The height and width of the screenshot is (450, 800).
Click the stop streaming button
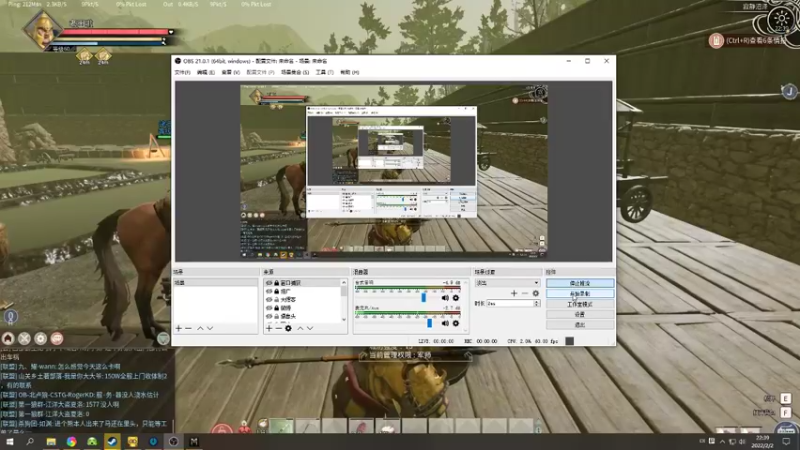click(580, 283)
